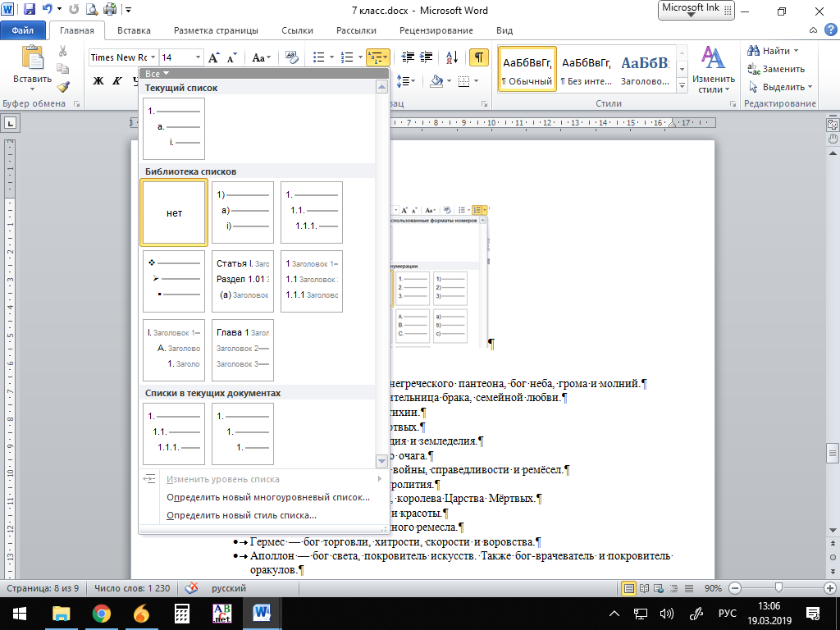This screenshot has width=840, height=630.
Task: Click 'Определить новый стиль списка...'
Action: tap(241, 515)
